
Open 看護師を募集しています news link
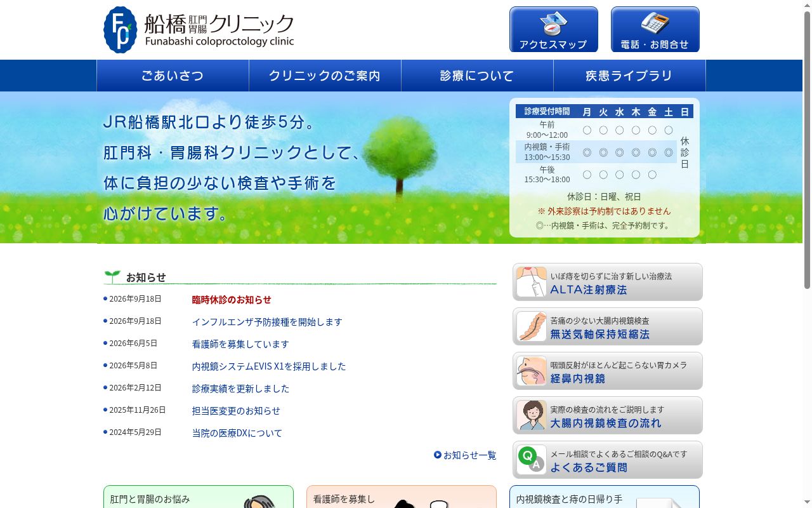(x=240, y=344)
